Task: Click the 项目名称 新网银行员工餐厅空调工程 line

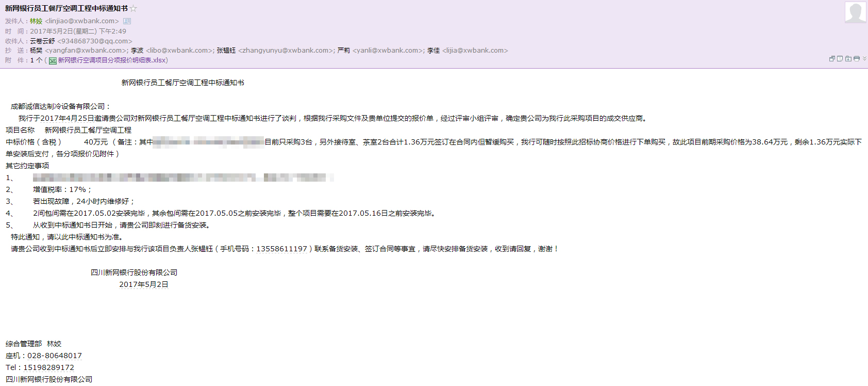Action: pos(69,130)
